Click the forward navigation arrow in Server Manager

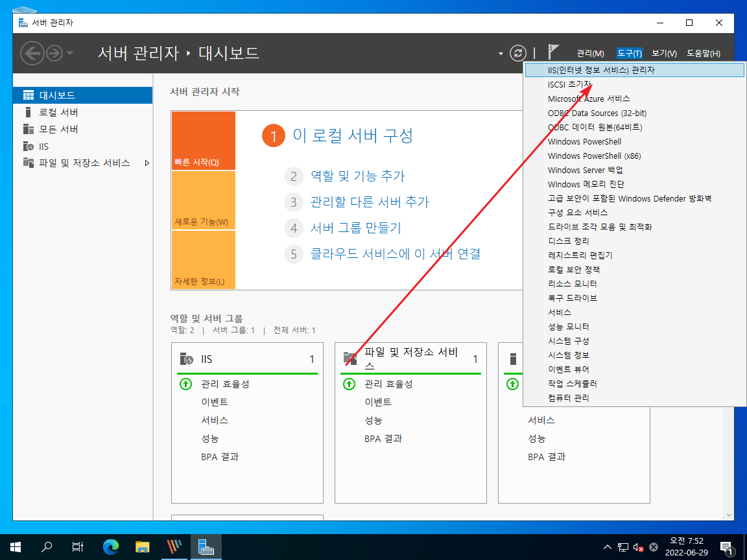[54, 53]
